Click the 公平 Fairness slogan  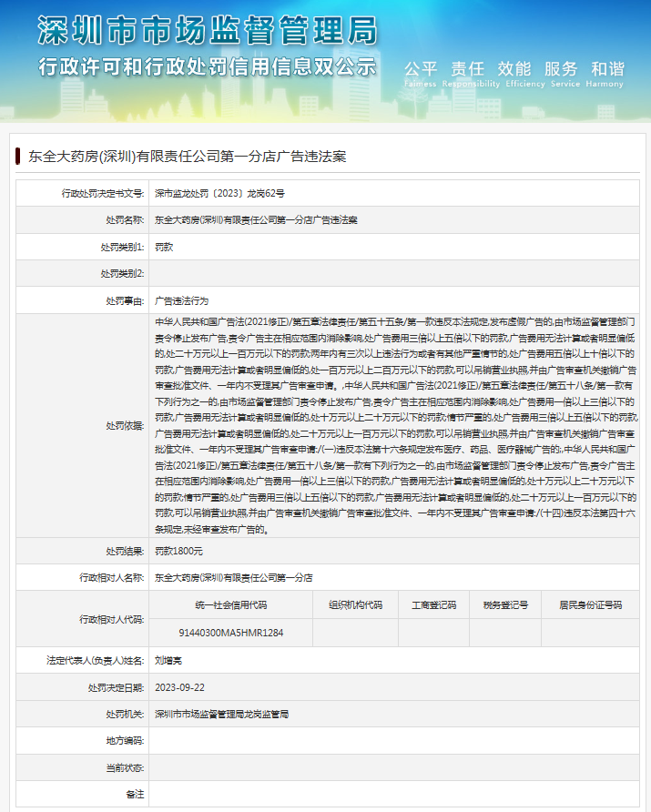click(421, 74)
